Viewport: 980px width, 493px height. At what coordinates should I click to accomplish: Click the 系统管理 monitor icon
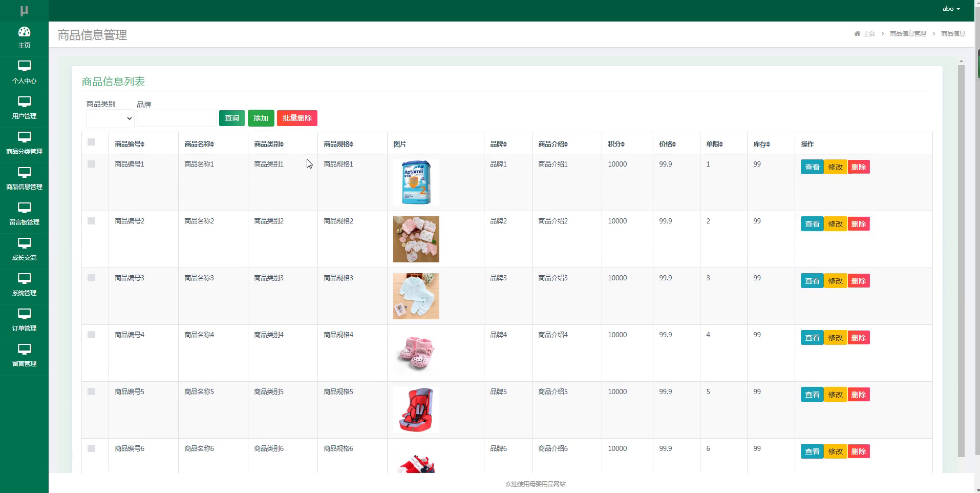(x=24, y=278)
